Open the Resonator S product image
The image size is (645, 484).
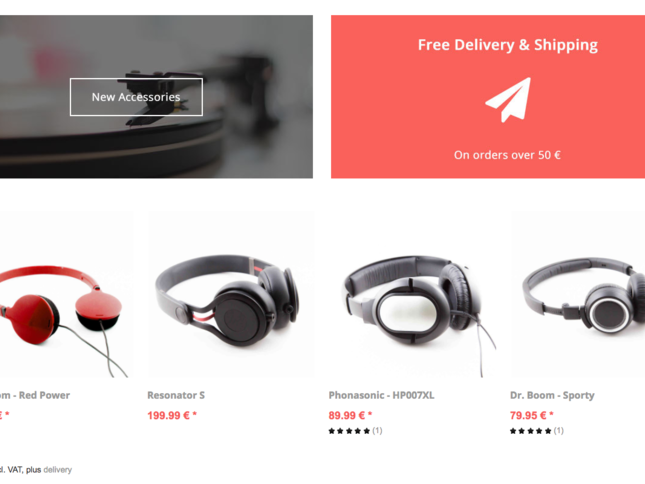tap(230, 295)
